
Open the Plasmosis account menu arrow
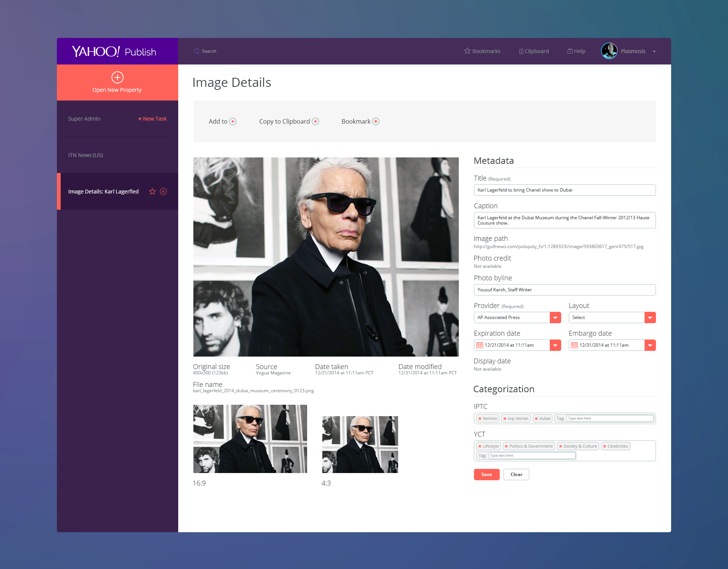tap(654, 52)
